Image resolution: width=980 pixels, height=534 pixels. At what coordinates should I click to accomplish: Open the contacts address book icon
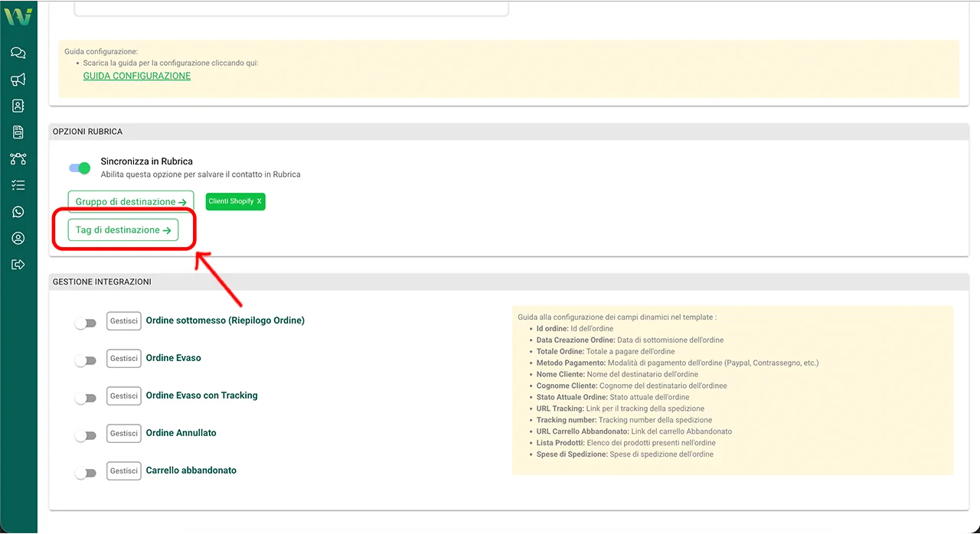tap(18, 106)
